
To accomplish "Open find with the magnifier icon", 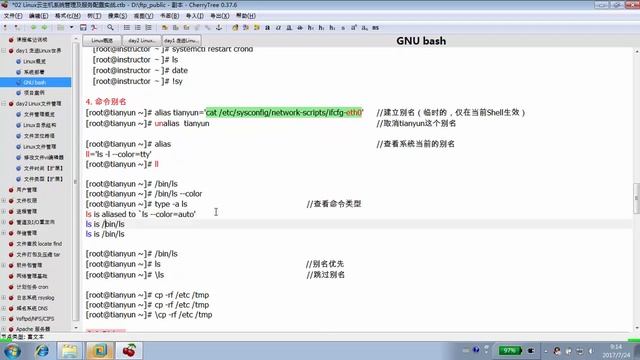I will pyautogui.click(x=110, y=28).
